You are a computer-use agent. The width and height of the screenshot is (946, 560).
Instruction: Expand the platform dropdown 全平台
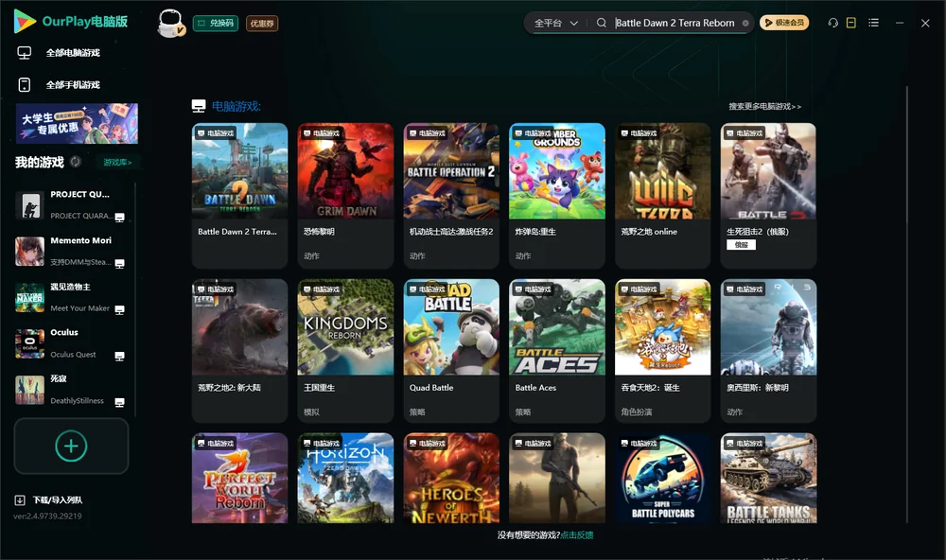(555, 23)
